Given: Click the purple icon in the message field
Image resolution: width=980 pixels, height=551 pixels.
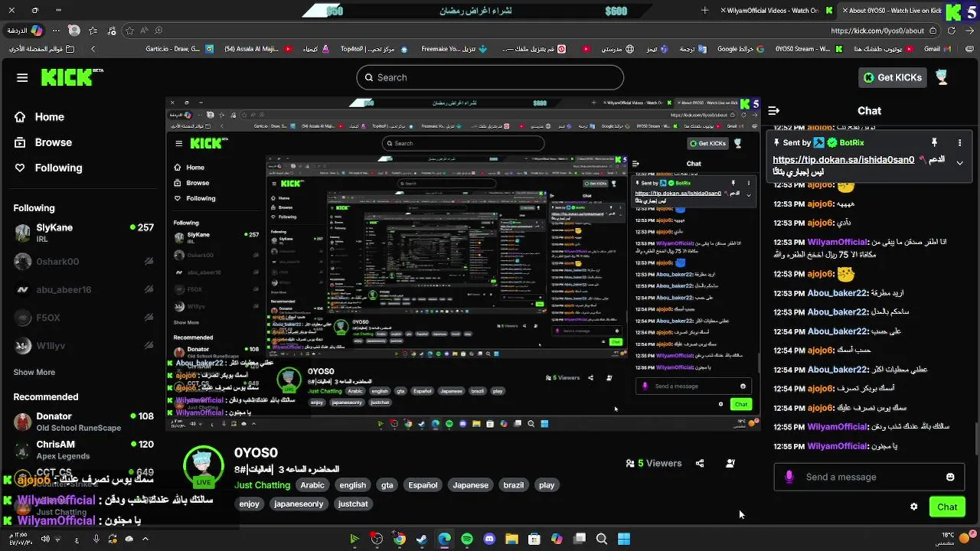Looking at the screenshot, I should point(789,477).
